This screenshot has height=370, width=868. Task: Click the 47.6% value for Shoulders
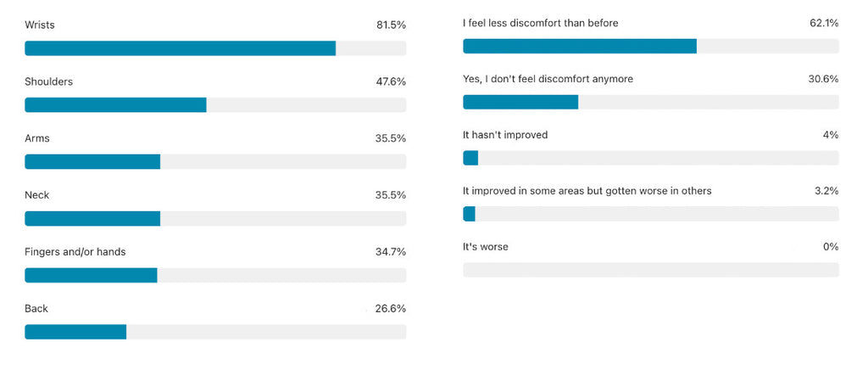pyautogui.click(x=391, y=82)
